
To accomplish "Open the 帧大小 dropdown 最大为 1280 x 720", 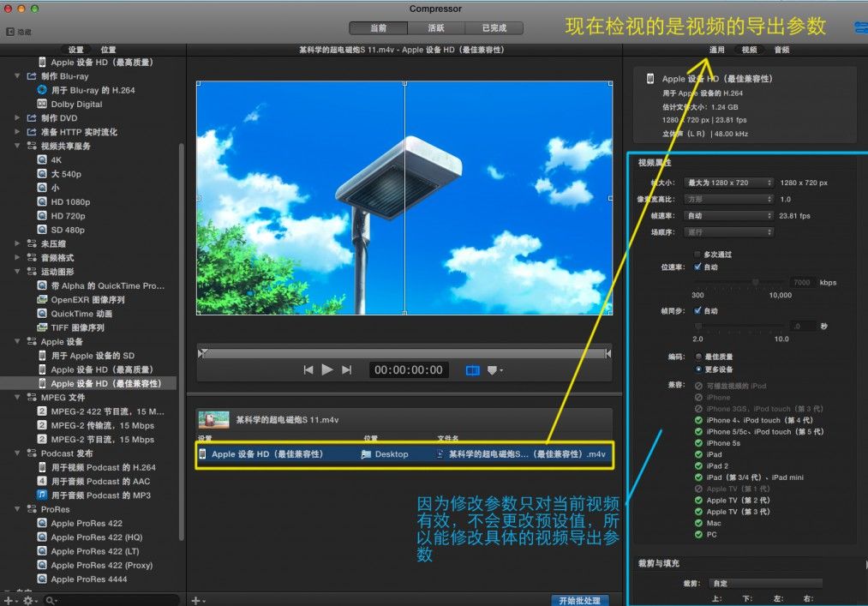I will pyautogui.click(x=728, y=183).
